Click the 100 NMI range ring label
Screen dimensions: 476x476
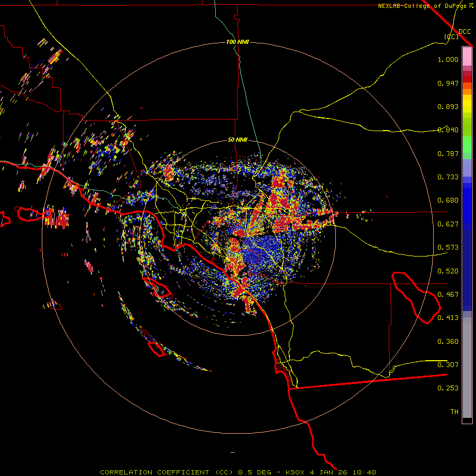coord(237,42)
